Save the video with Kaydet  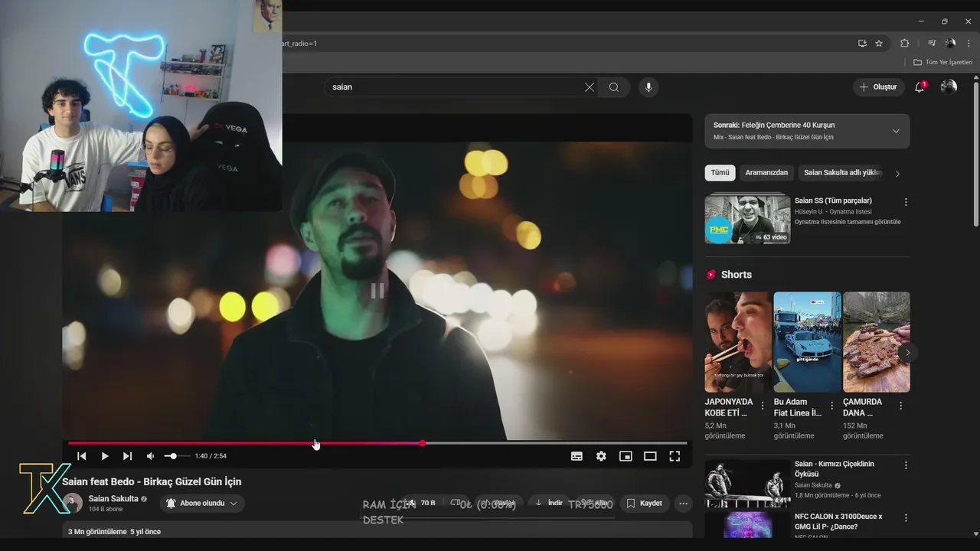[644, 503]
